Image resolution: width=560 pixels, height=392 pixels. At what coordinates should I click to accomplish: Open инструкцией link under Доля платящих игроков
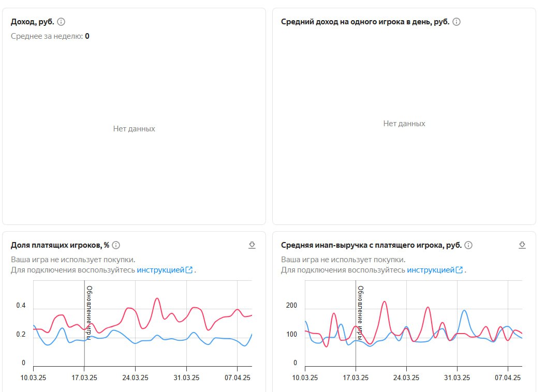click(x=160, y=270)
